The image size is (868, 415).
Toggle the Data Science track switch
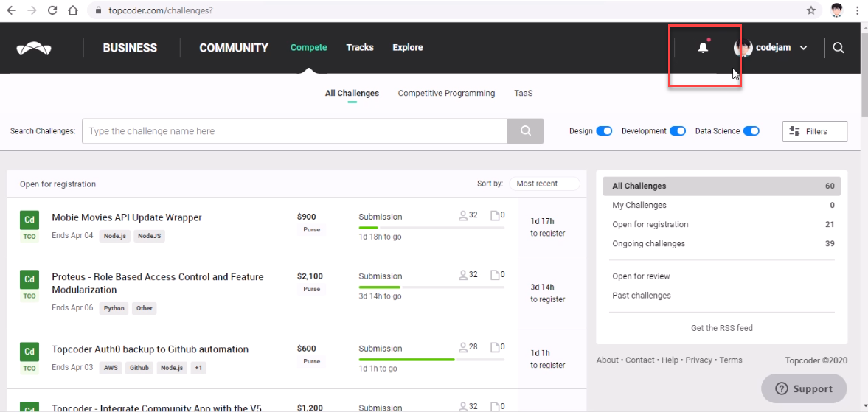click(751, 131)
